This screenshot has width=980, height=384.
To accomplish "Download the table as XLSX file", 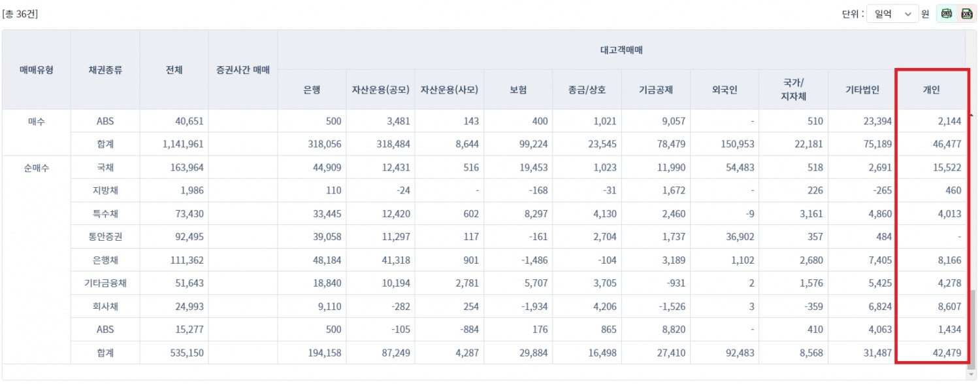I will pos(946,14).
